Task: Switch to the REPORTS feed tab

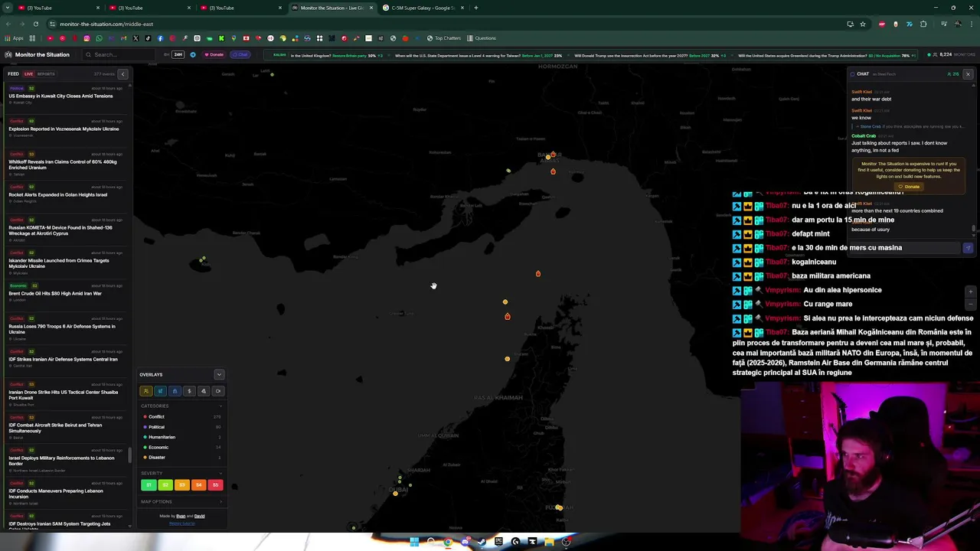Action: point(46,74)
